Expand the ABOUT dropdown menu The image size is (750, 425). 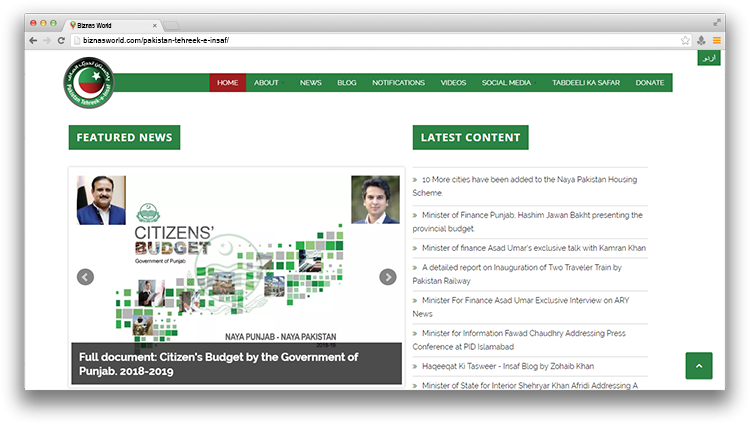(x=267, y=83)
